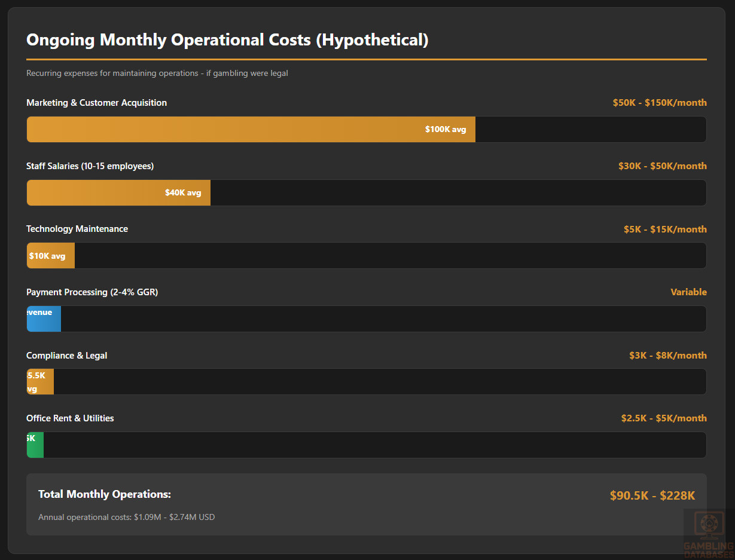Viewport: 735px width, 560px height.
Task: Click the orange $100K avg marketing bar
Action: click(251, 129)
